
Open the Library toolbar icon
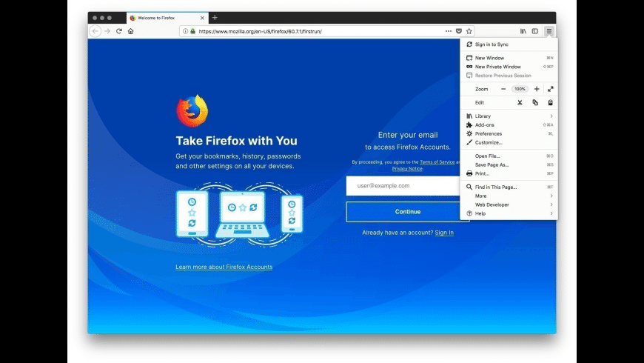tap(523, 31)
